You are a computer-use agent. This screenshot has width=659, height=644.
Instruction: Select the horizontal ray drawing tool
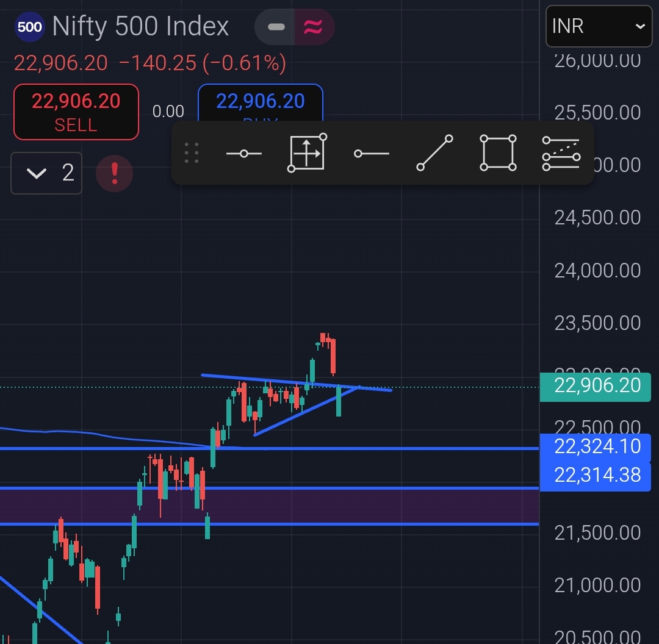click(x=371, y=153)
